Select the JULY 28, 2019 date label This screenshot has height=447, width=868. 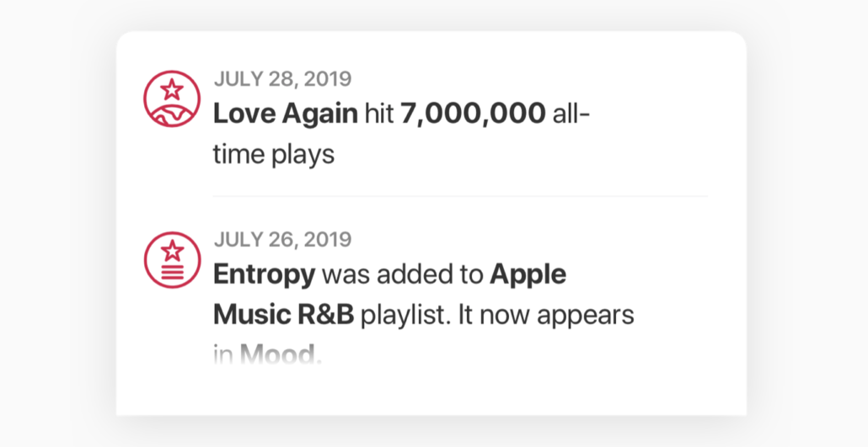point(282,79)
